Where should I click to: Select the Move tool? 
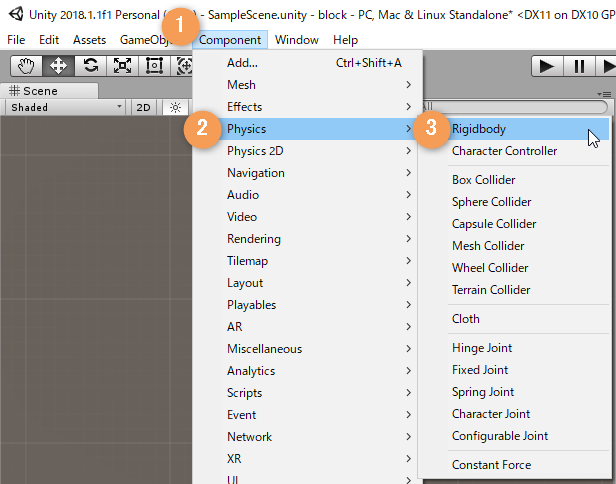[x=58, y=66]
